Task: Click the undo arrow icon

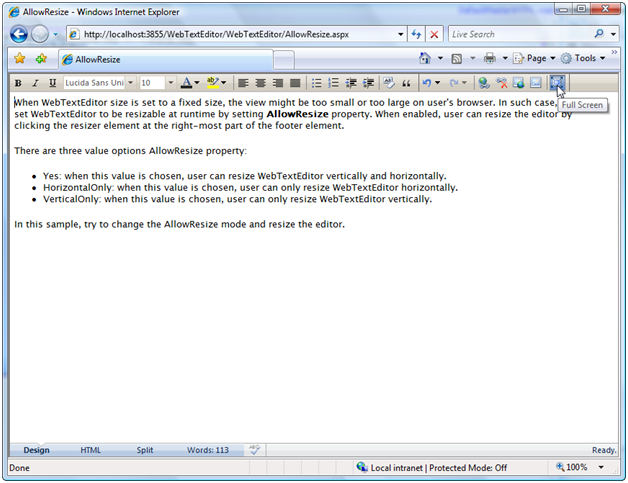Action: click(427, 83)
